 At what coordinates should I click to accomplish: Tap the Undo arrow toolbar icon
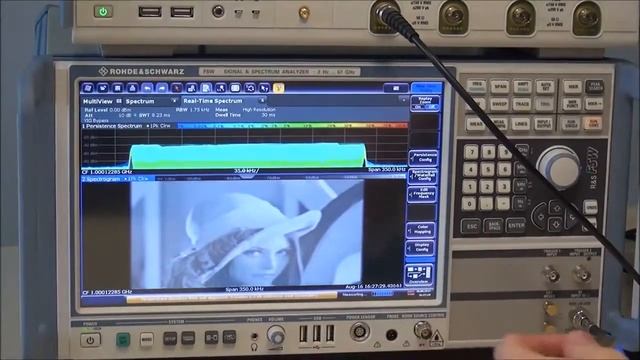click(x=147, y=88)
